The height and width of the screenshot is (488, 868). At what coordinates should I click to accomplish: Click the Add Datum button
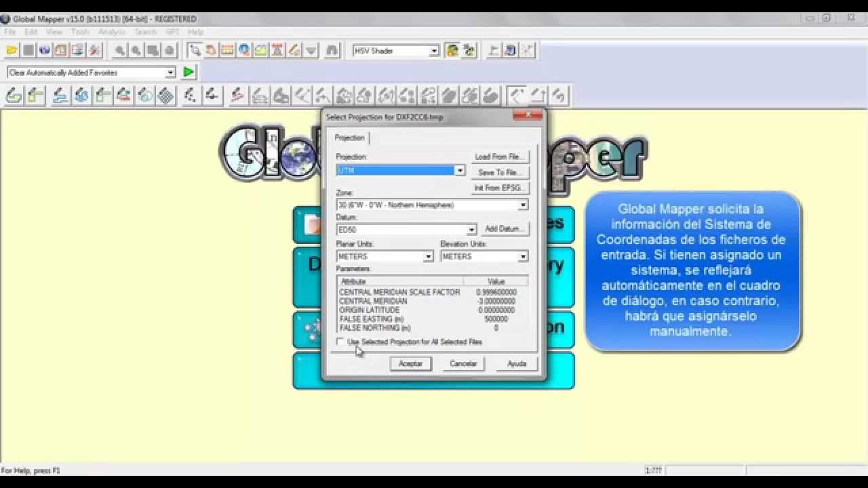pos(505,229)
